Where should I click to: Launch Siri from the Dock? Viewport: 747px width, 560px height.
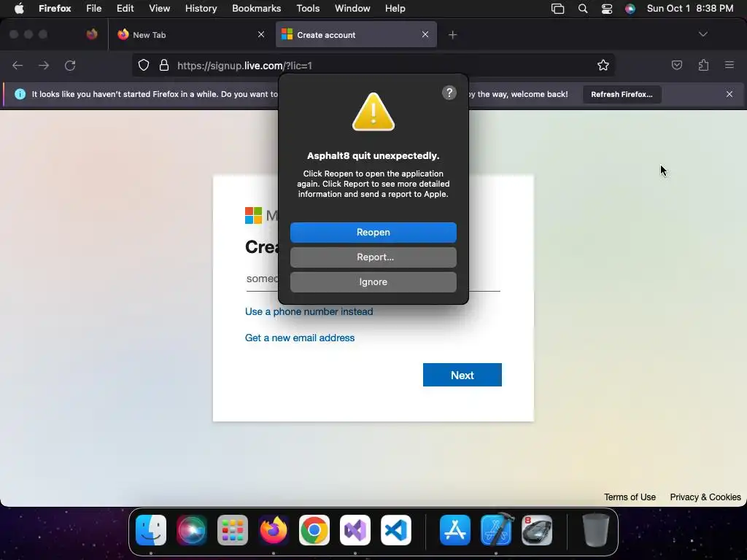pyautogui.click(x=192, y=530)
